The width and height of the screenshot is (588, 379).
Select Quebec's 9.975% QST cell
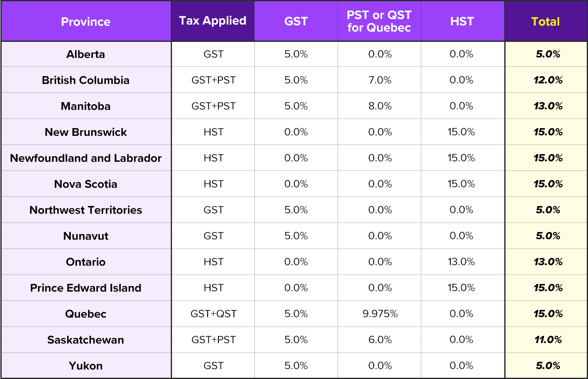380,314
